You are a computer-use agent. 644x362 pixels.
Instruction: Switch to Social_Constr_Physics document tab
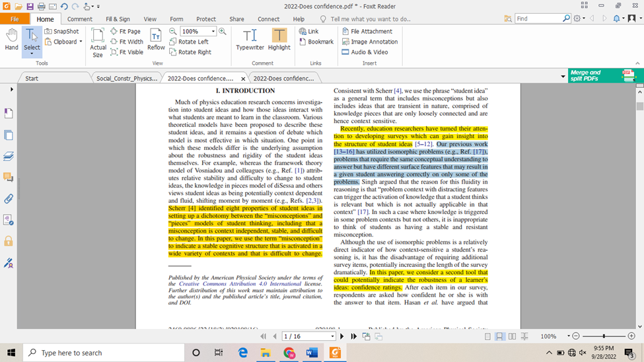pyautogui.click(x=127, y=78)
